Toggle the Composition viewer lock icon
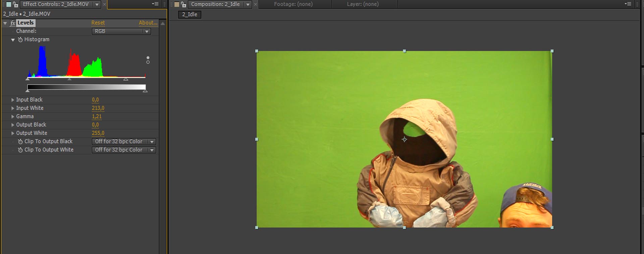Viewport: 644px width, 254px height. pos(183,4)
